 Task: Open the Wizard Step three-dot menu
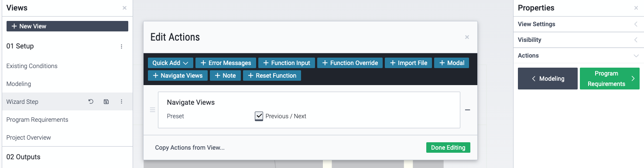point(121,102)
